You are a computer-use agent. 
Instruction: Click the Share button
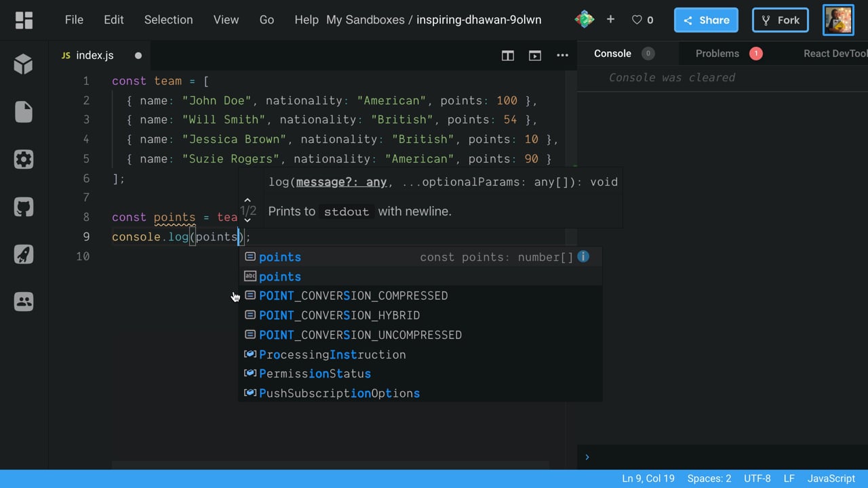[x=706, y=20]
